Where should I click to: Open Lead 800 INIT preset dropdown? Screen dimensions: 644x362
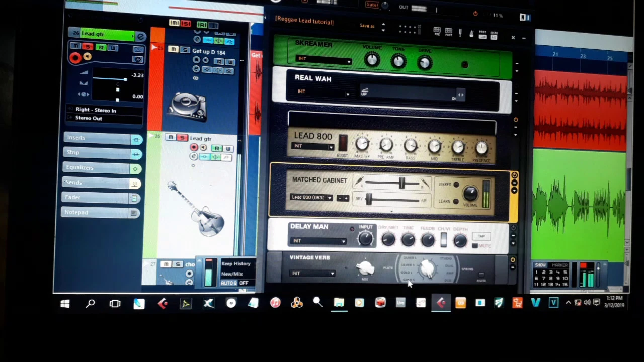click(x=313, y=147)
